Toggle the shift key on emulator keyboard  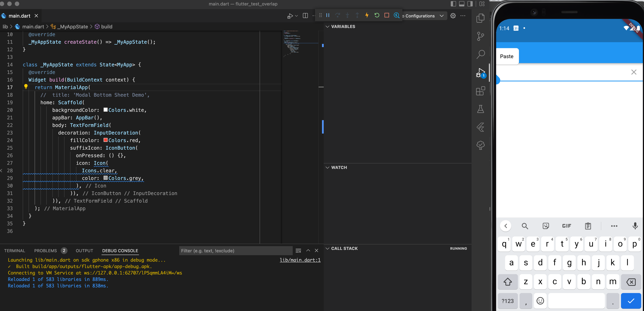(508, 282)
